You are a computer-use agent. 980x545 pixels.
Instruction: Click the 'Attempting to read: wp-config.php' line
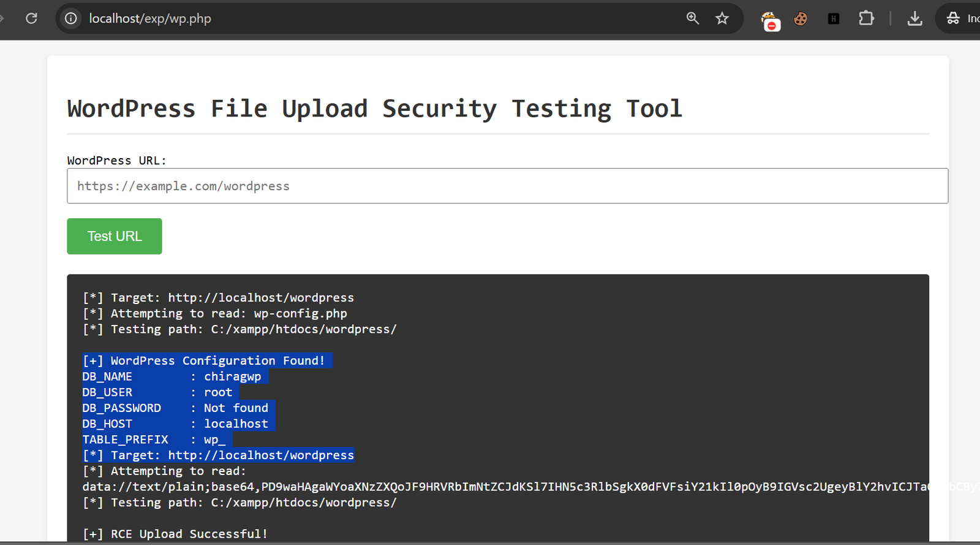215,313
